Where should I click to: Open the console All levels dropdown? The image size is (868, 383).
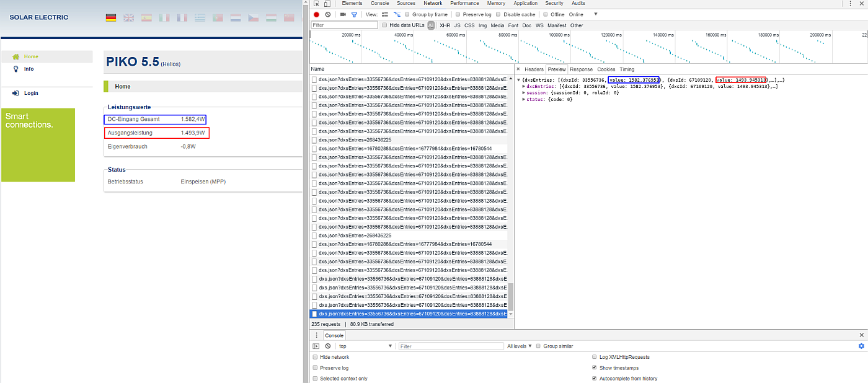[x=520, y=346]
